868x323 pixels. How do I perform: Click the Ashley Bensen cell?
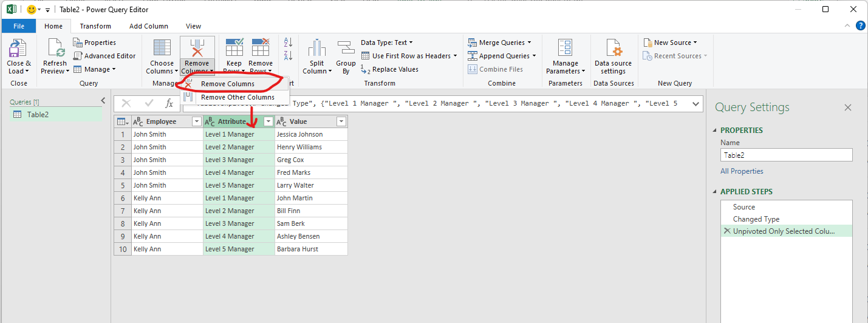coord(311,236)
